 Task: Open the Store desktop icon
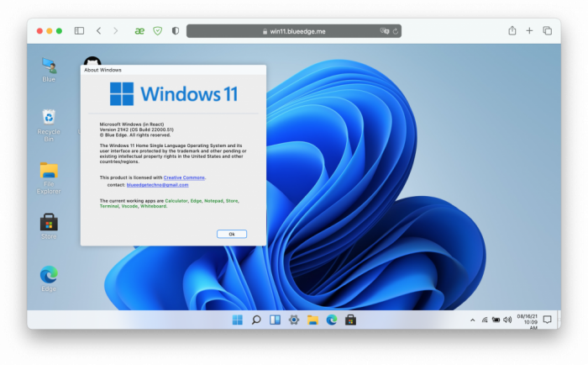[x=49, y=226]
